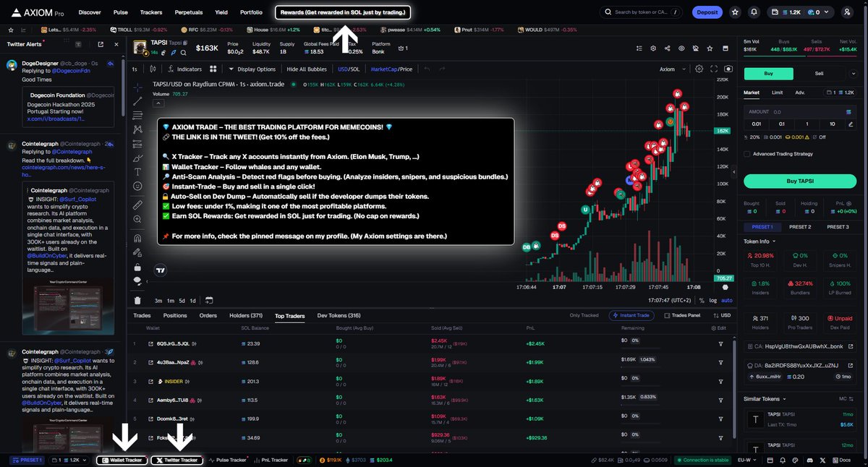Open the 1s interval selector
Viewport: 868px width, 467px height.
135,69
